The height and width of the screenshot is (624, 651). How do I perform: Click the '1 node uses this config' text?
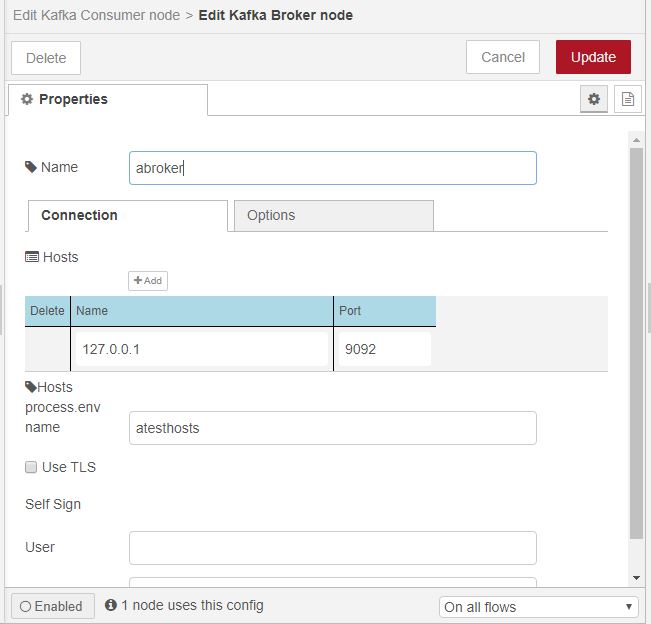[x=192, y=605]
